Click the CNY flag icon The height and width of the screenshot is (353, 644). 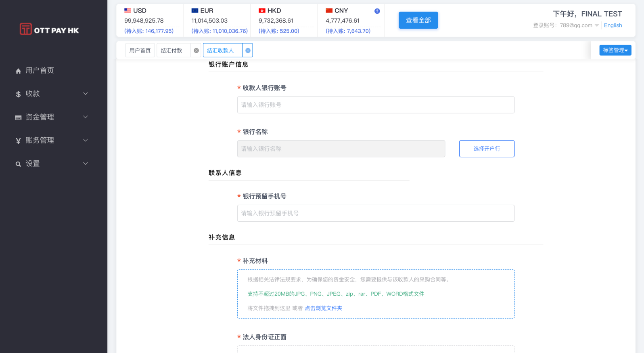(x=329, y=11)
